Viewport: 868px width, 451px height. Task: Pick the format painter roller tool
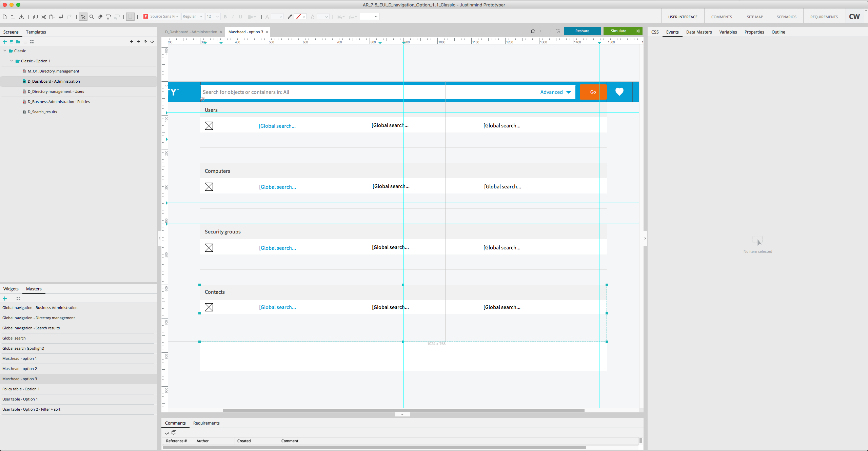coord(108,17)
